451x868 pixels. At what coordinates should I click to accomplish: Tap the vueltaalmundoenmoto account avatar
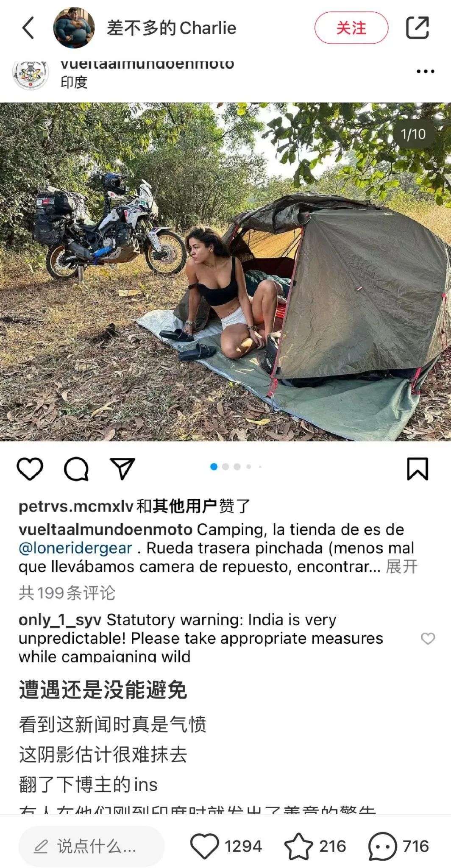[x=29, y=73]
